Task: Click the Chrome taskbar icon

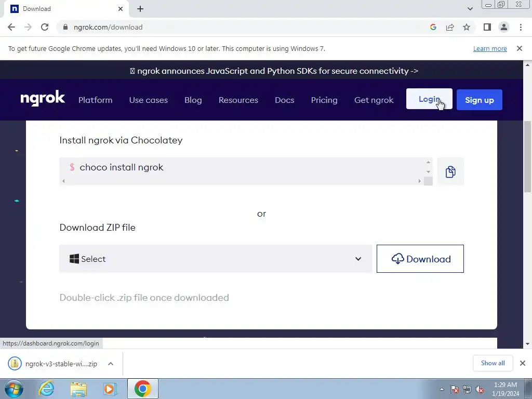Action: [x=143, y=389]
